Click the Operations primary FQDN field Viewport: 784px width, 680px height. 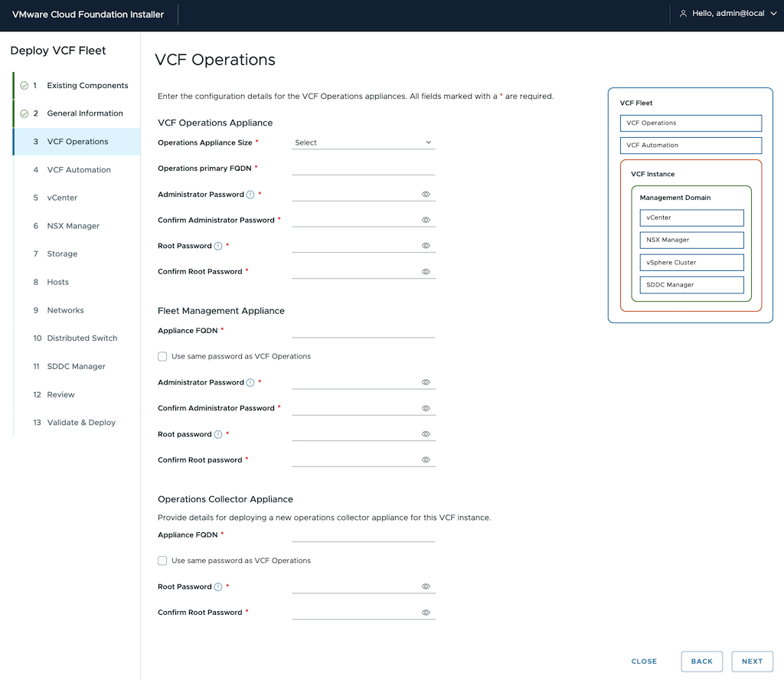point(364,168)
